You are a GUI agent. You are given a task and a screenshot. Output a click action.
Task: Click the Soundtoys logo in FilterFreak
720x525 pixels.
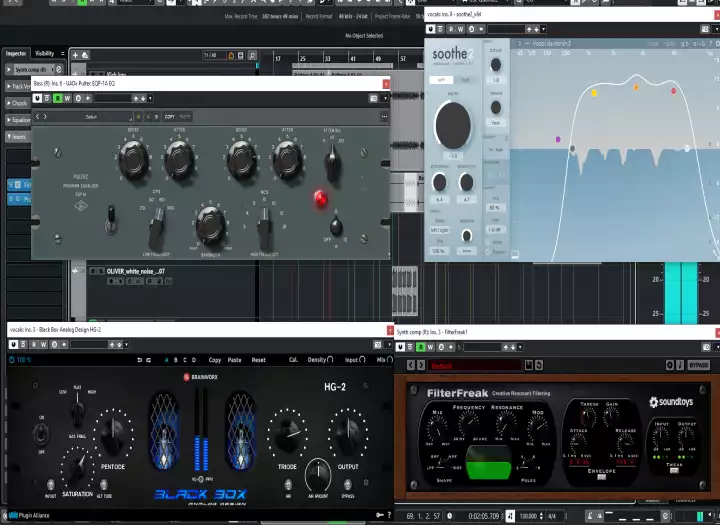tap(671, 402)
